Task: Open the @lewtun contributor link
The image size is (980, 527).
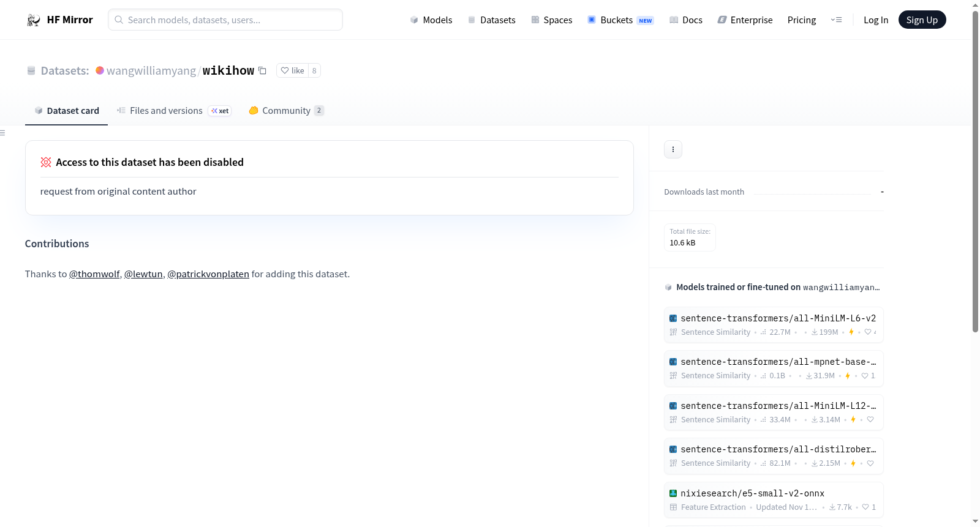Action: tap(143, 274)
